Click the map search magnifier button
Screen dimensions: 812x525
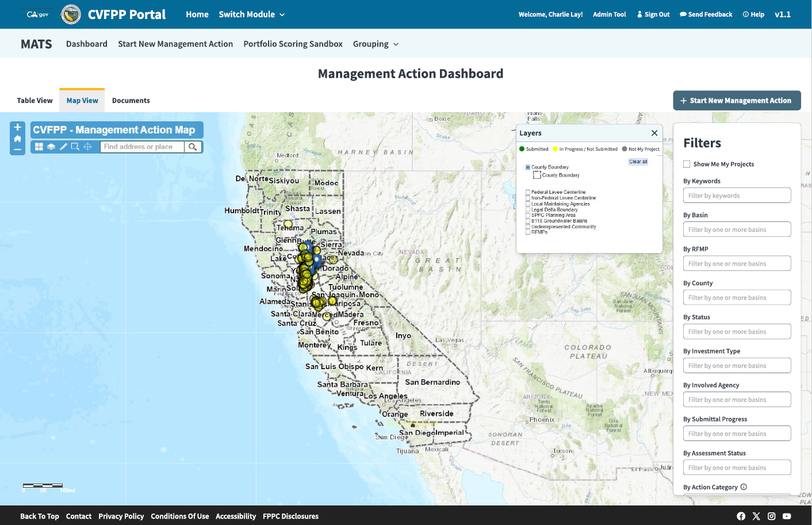point(193,147)
